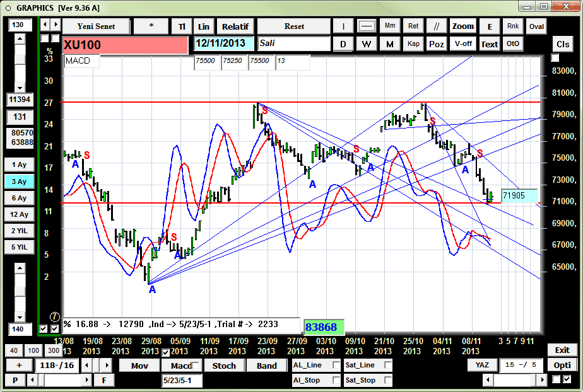Click the Rnk tool button

[513, 26]
